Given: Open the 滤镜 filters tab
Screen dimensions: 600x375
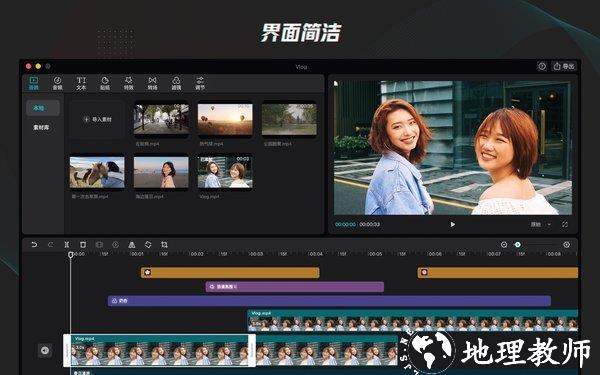Looking at the screenshot, I should click(176, 83).
